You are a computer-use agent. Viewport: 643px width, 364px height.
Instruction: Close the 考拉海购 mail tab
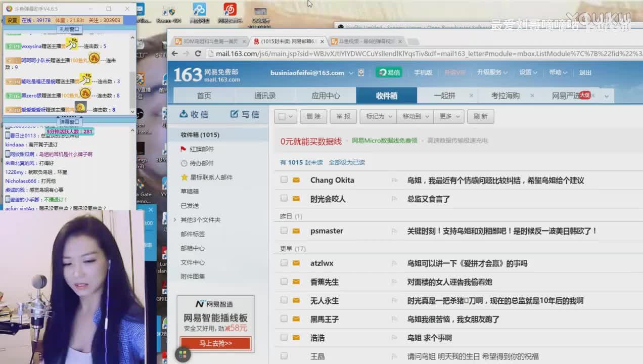click(x=533, y=96)
